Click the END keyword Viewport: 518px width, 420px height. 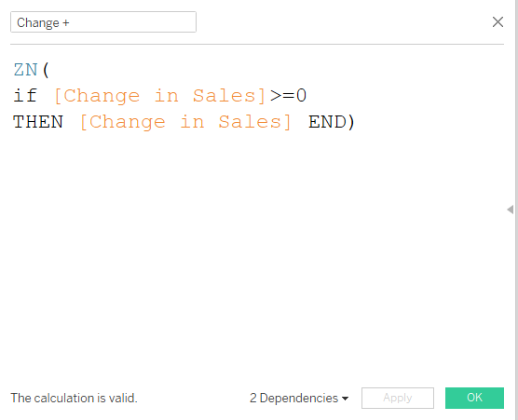[327, 122]
